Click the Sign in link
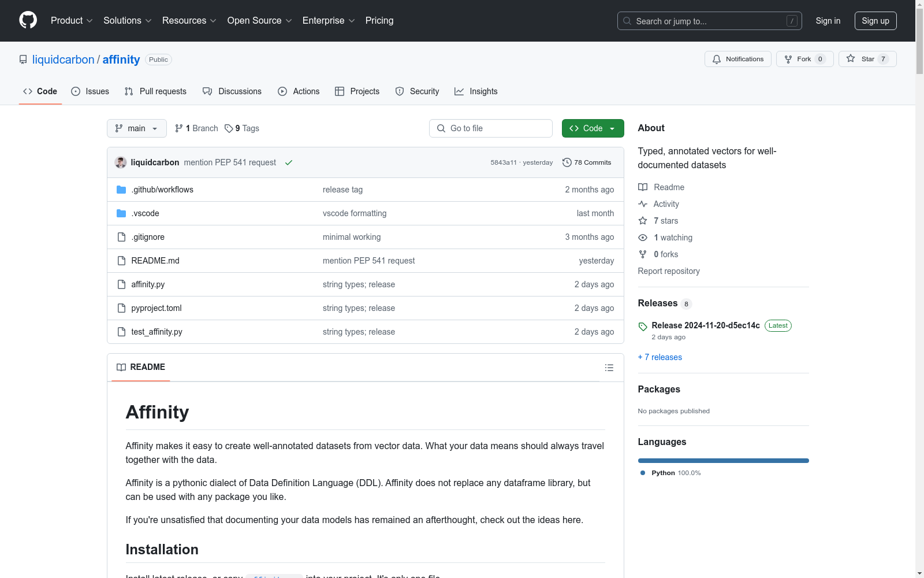 828,21
